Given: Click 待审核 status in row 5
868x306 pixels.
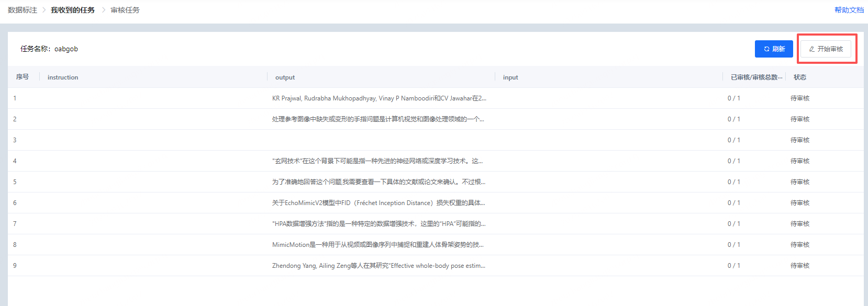Looking at the screenshot, I should pyautogui.click(x=800, y=182).
